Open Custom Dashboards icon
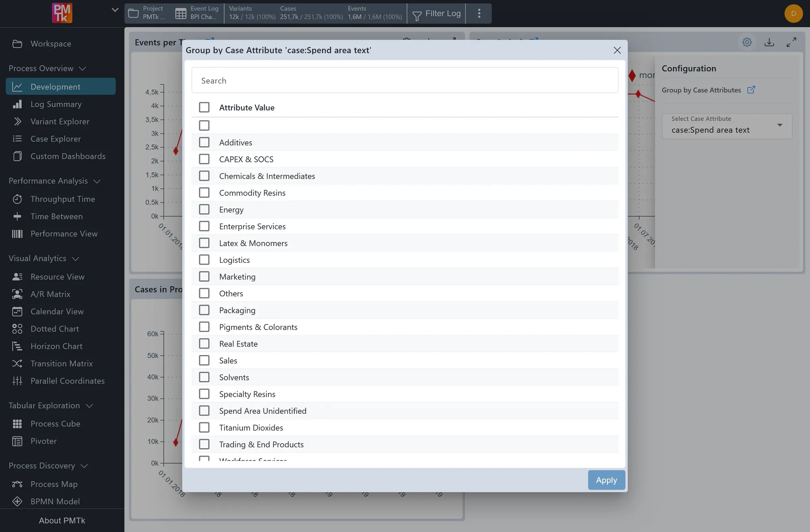 coord(17,156)
